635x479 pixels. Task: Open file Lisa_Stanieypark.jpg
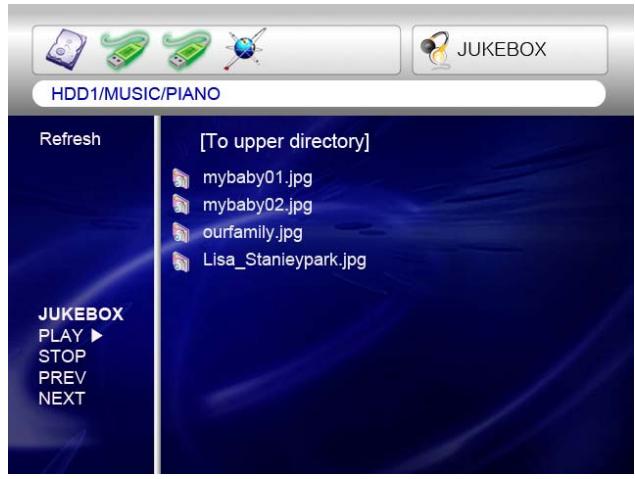284,260
